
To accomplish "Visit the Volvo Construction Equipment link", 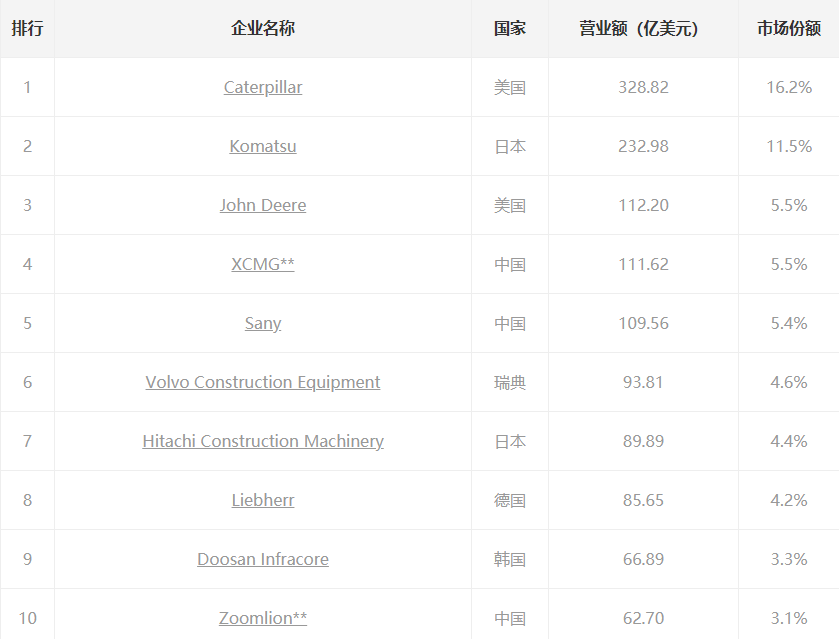I will pyautogui.click(x=263, y=382).
